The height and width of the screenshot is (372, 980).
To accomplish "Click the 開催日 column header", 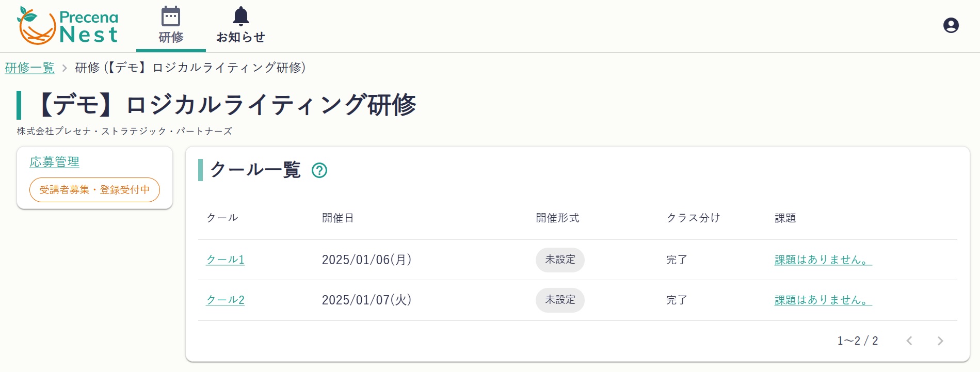I will (x=338, y=218).
